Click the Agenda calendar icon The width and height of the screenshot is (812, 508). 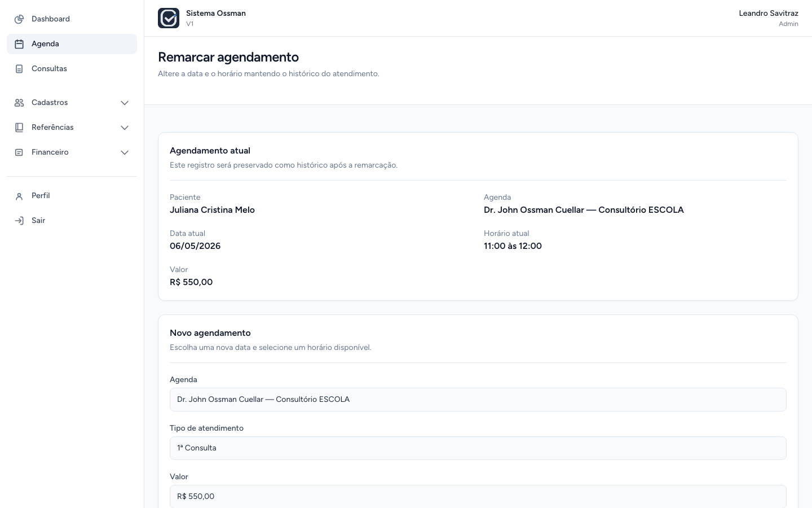pyautogui.click(x=19, y=44)
